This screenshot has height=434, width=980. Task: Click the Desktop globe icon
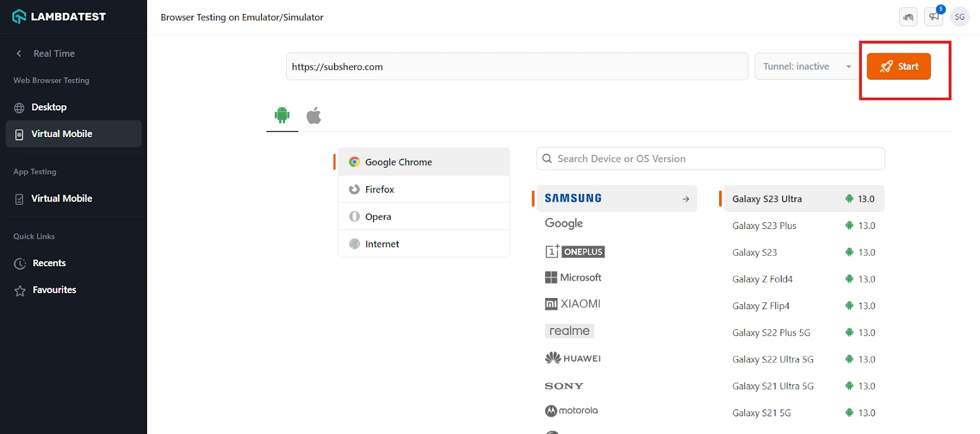tap(20, 108)
